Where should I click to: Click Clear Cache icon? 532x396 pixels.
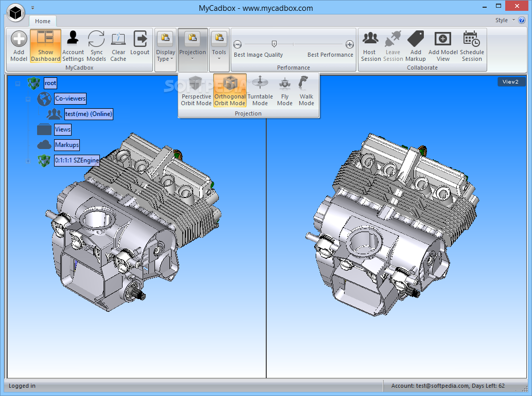118,39
